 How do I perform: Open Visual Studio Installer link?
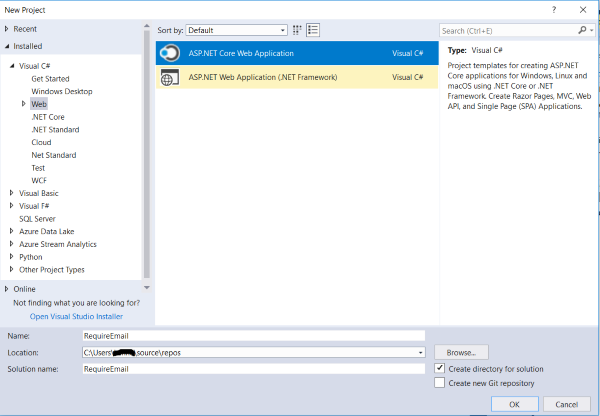tap(76, 316)
